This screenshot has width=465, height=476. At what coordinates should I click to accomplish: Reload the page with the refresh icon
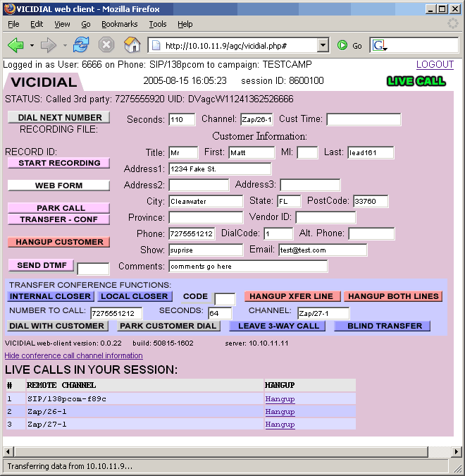click(81, 45)
